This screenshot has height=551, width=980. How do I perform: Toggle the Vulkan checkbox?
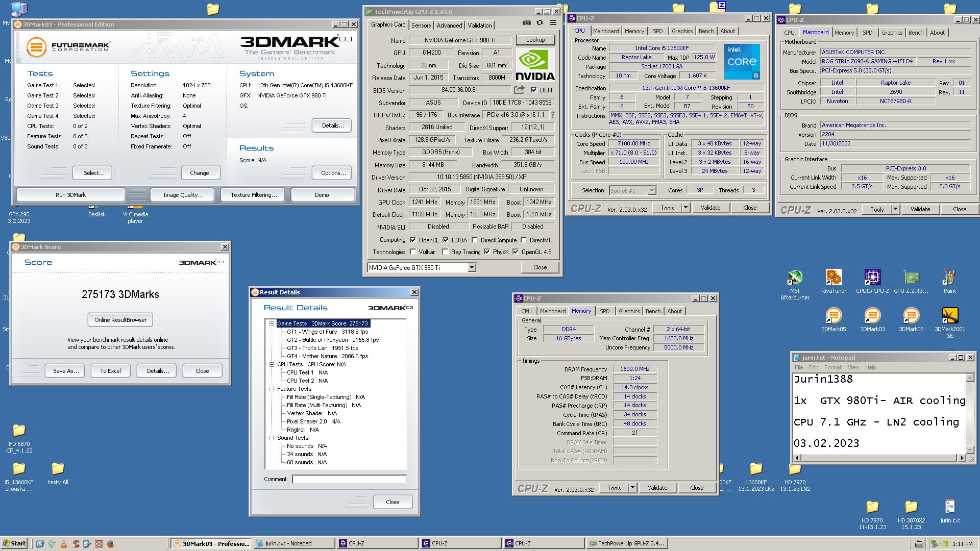(x=413, y=252)
